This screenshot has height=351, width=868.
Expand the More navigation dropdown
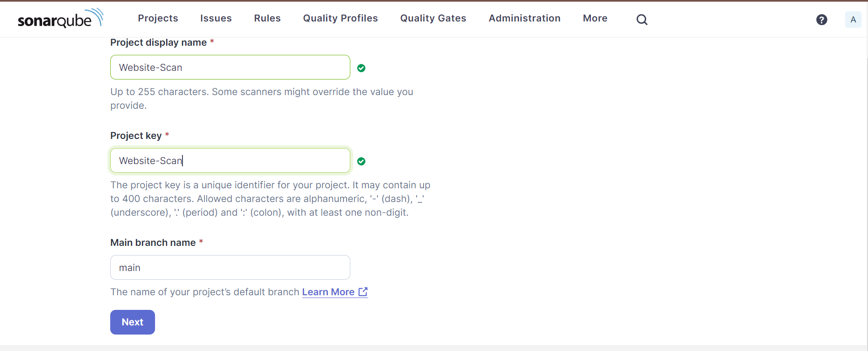coord(595,18)
